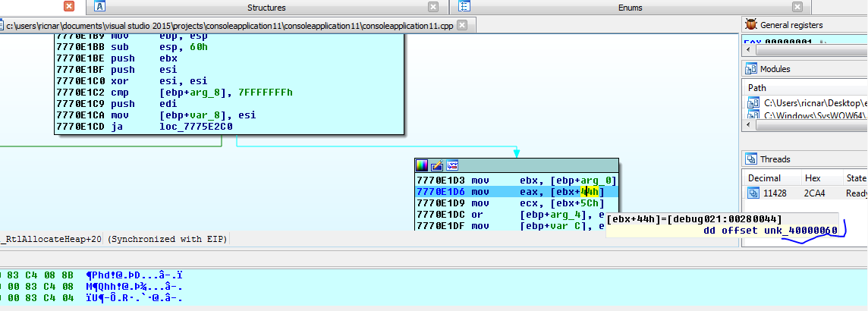The width and height of the screenshot is (868, 311).
Task: Click the edit node icon in graph block
Action: coord(437,165)
